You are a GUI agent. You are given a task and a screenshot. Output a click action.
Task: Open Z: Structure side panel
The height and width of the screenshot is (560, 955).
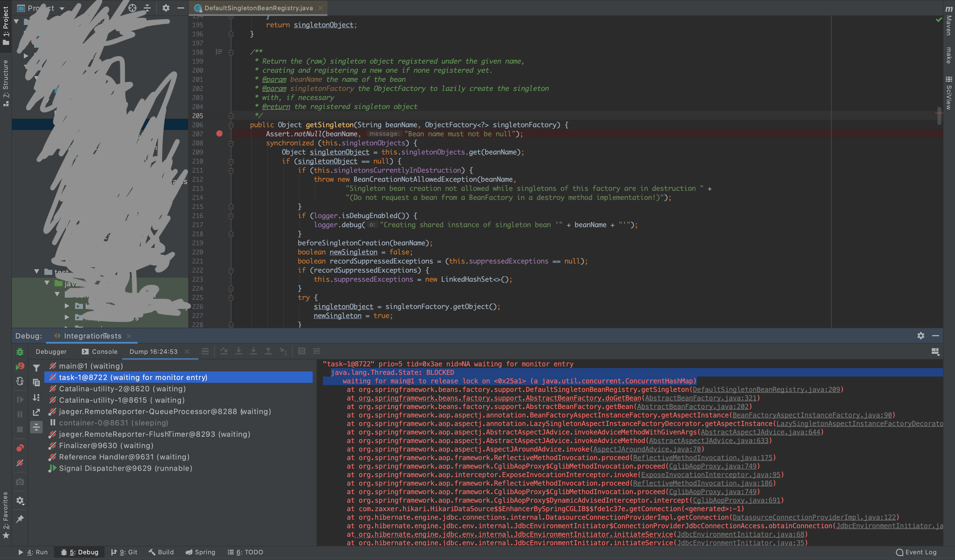point(6,83)
